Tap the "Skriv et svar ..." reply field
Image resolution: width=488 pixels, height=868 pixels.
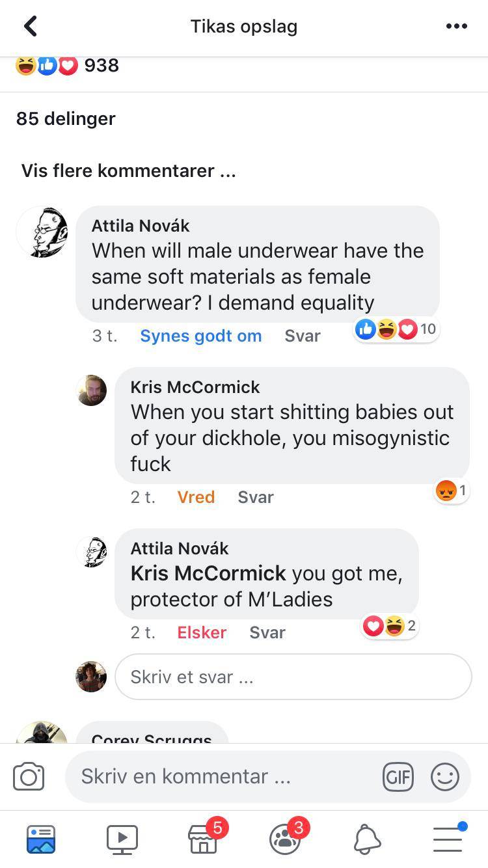pyautogui.click(x=293, y=677)
